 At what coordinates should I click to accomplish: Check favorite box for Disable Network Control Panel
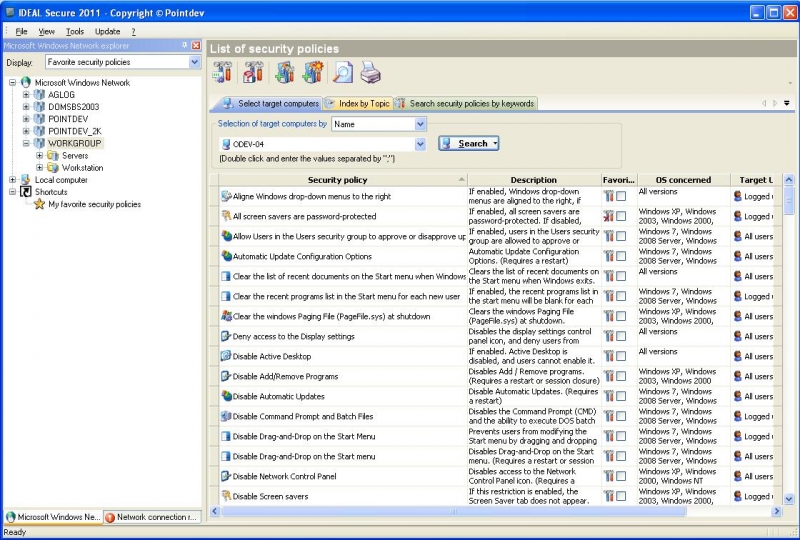[621, 476]
